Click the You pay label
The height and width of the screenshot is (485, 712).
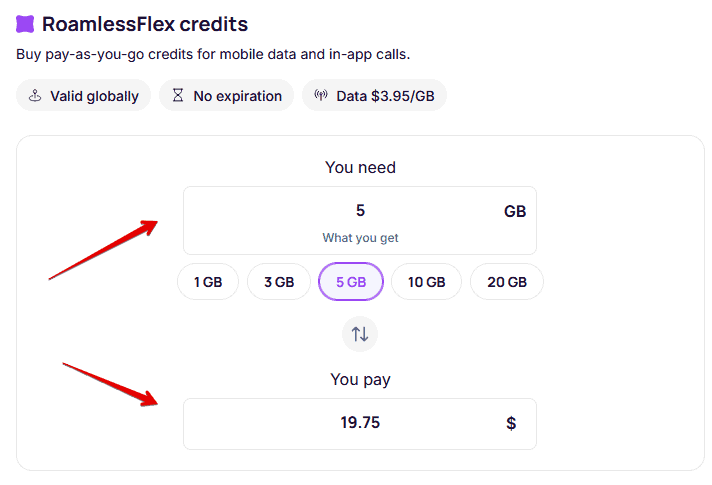(x=360, y=380)
